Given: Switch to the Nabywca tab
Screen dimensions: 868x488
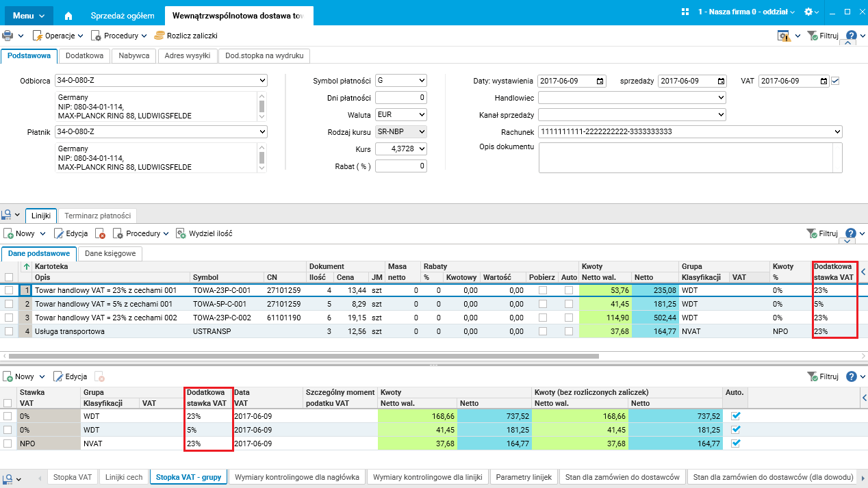Looking at the screenshot, I should pos(134,55).
